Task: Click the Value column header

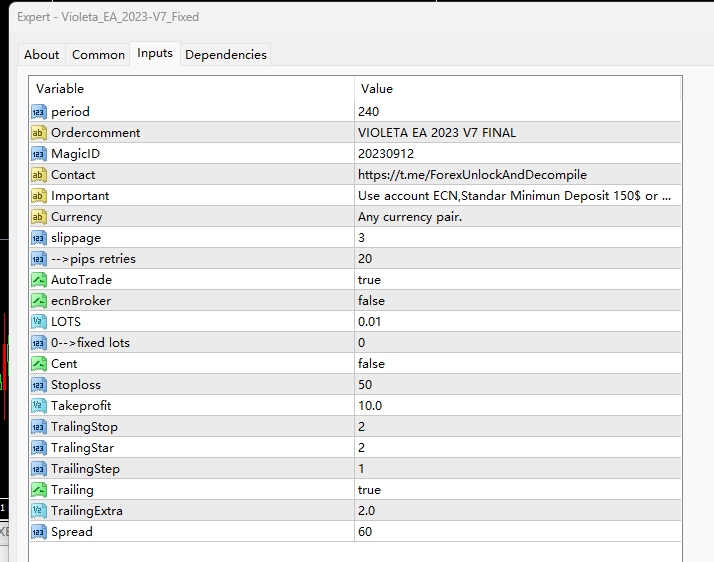Action: pyautogui.click(x=377, y=89)
